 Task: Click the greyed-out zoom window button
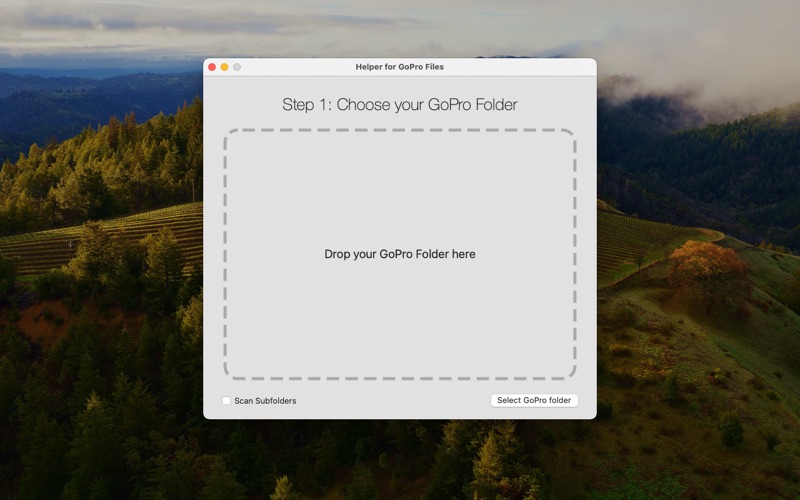pyautogui.click(x=237, y=67)
